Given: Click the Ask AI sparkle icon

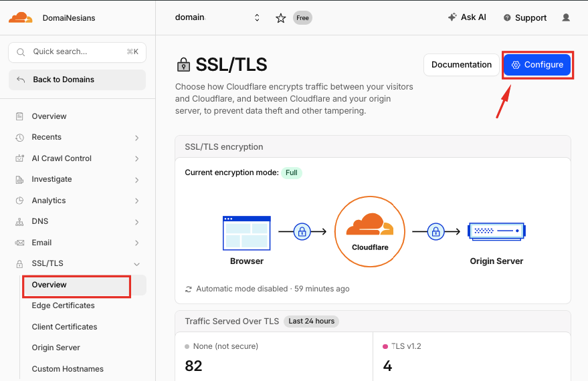Looking at the screenshot, I should point(452,17).
